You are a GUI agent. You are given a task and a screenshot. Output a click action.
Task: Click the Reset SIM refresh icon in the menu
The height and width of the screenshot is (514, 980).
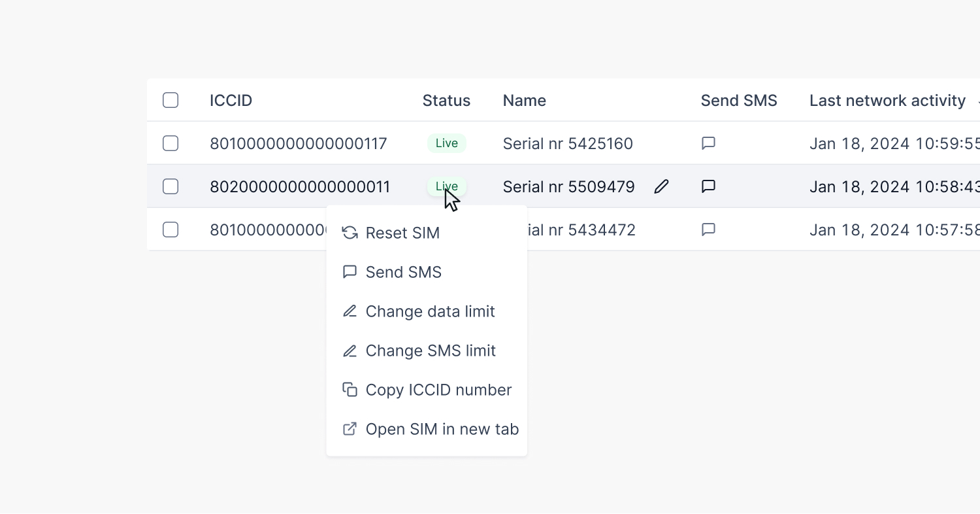350,233
